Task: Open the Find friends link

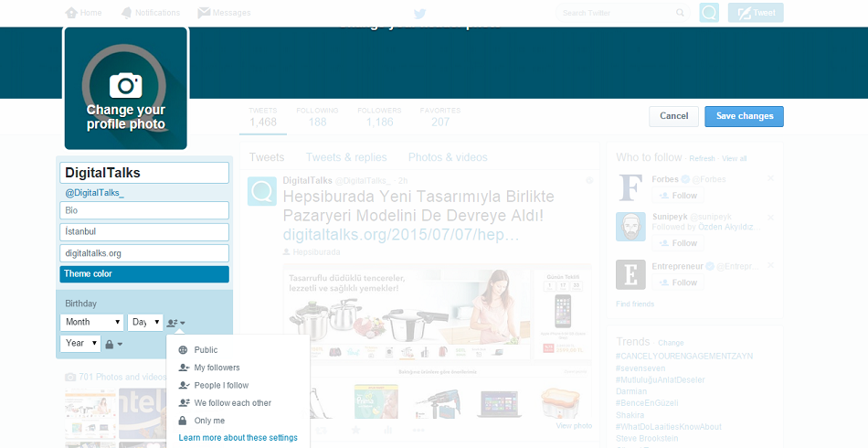Action: pos(635,304)
